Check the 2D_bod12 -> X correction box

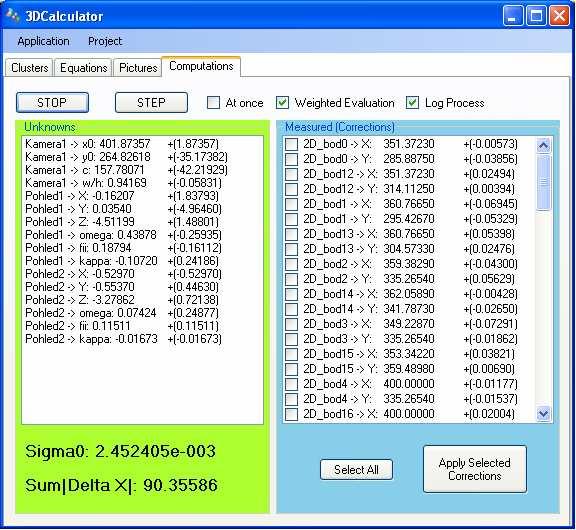(x=291, y=174)
